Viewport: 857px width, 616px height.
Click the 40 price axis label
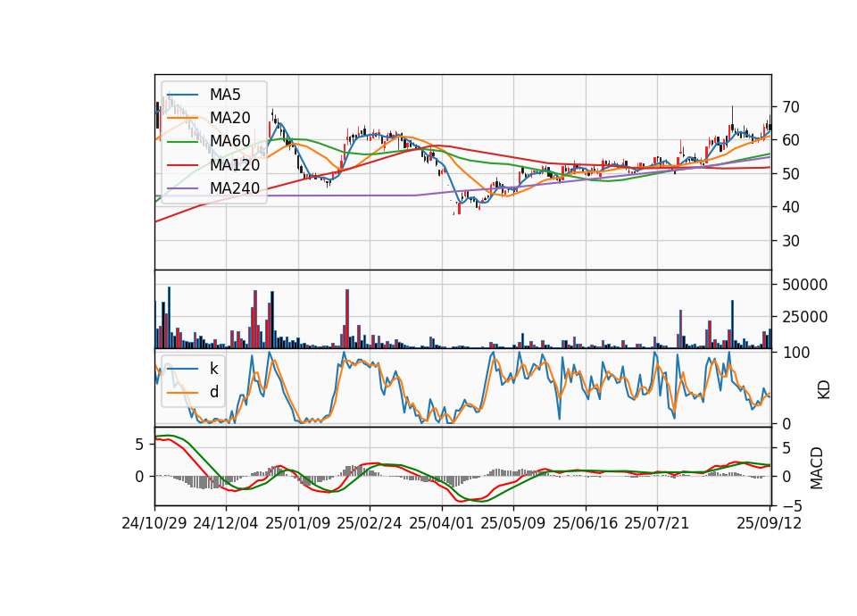tap(790, 207)
